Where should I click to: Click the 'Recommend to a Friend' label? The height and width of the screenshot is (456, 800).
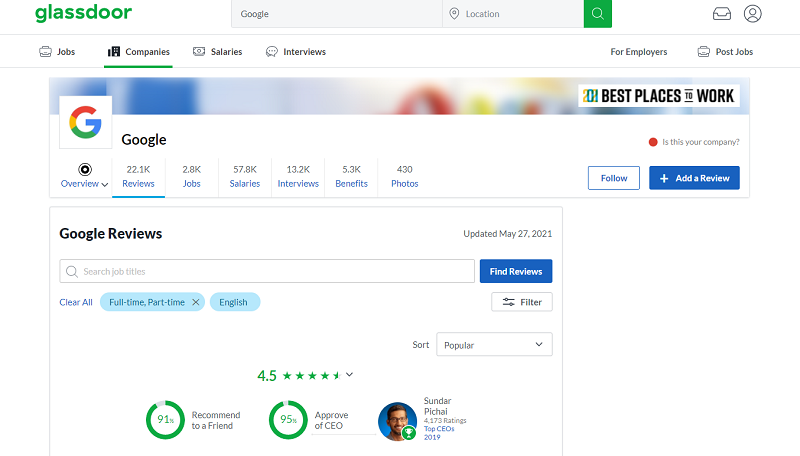[x=216, y=420]
